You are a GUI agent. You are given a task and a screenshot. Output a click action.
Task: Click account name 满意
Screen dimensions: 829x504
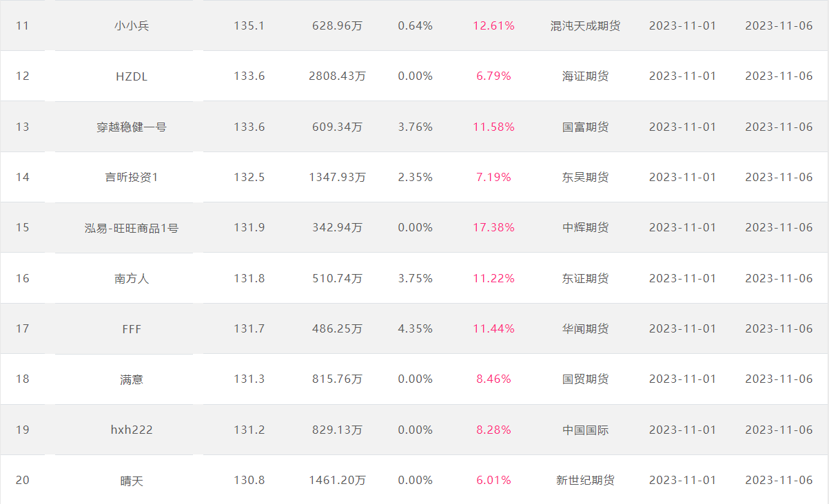click(x=132, y=379)
